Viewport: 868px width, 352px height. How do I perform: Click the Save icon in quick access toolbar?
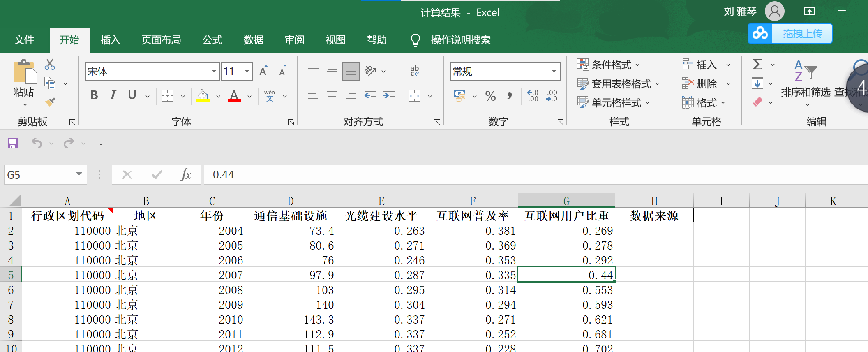pos(13,144)
